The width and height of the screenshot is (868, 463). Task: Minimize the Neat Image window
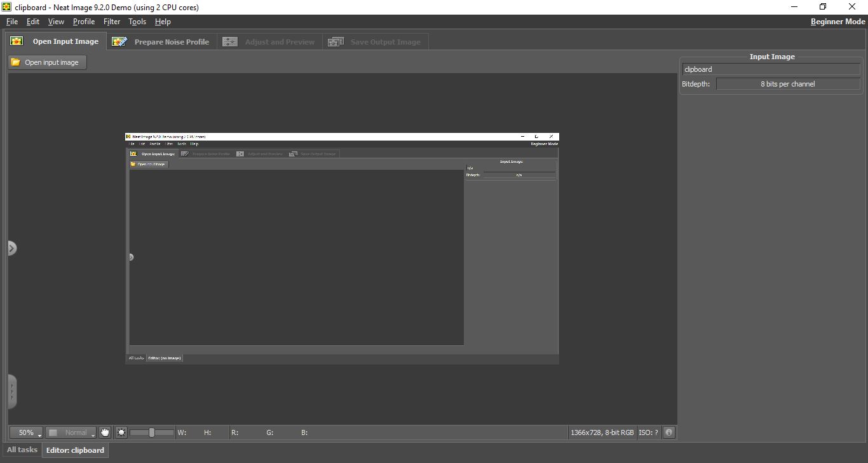(794, 7)
